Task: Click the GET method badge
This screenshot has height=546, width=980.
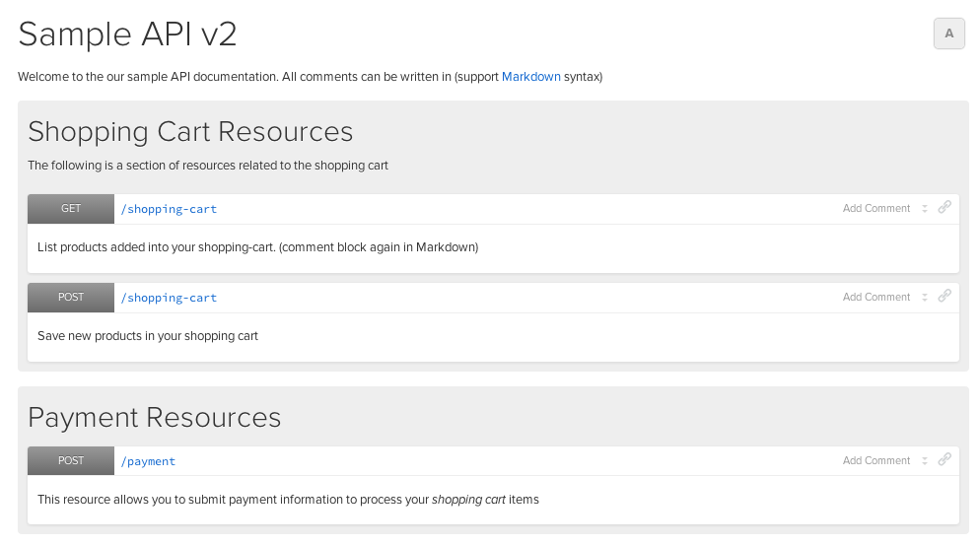Action: 71,209
